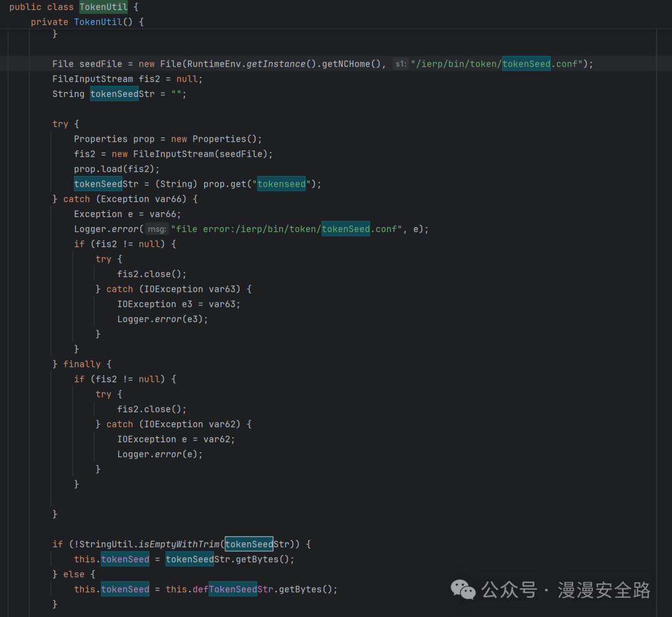Select the getInstance method call
The height and width of the screenshot is (617, 672).
tap(276, 64)
